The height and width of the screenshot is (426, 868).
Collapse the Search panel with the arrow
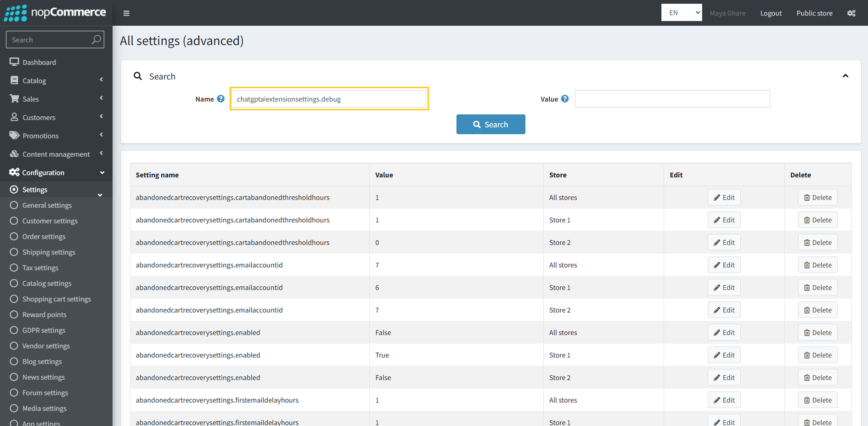click(845, 75)
